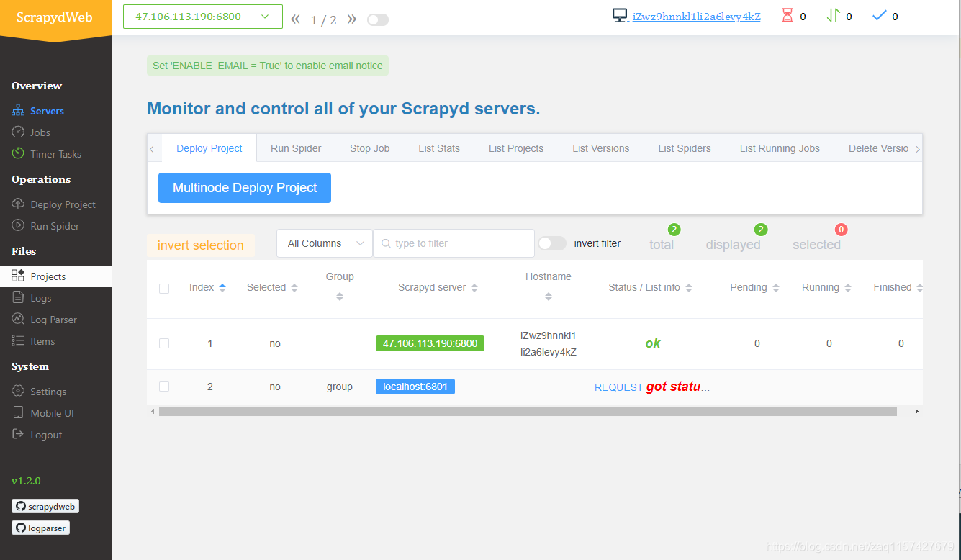Go to next server with double-right arrow
Viewport: 961px width, 560px height.
point(352,19)
